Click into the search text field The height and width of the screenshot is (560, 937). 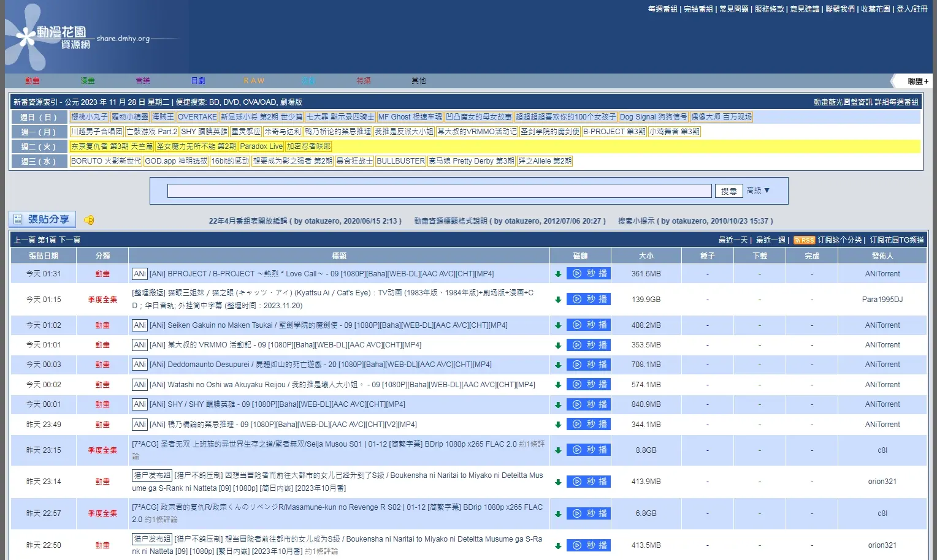[x=439, y=191]
